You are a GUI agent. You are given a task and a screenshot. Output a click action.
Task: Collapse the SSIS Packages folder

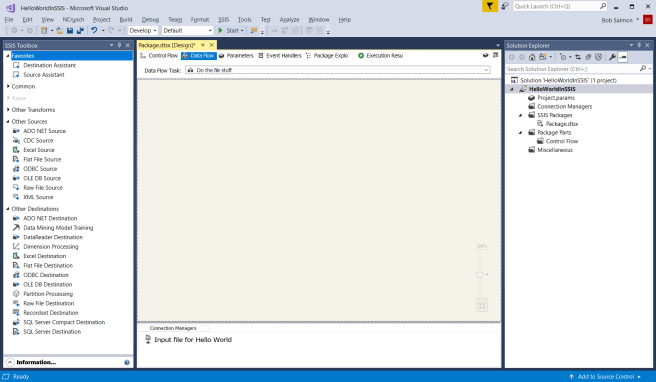(x=520, y=115)
